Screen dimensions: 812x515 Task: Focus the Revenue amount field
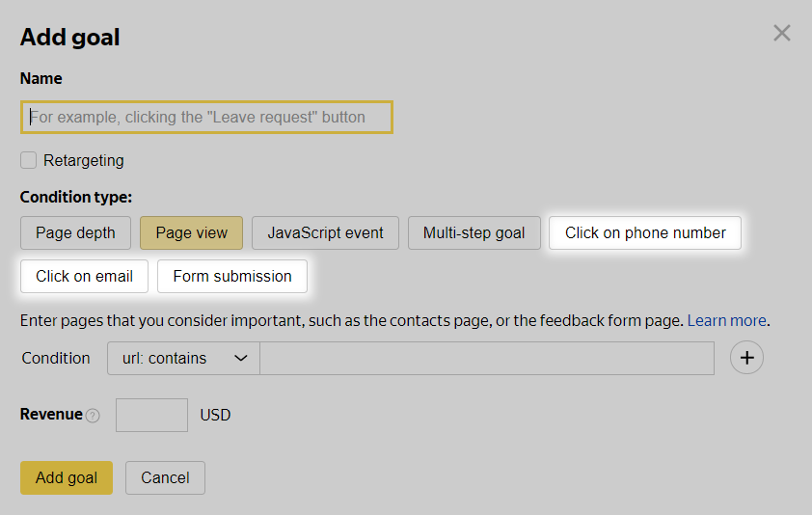coord(151,415)
